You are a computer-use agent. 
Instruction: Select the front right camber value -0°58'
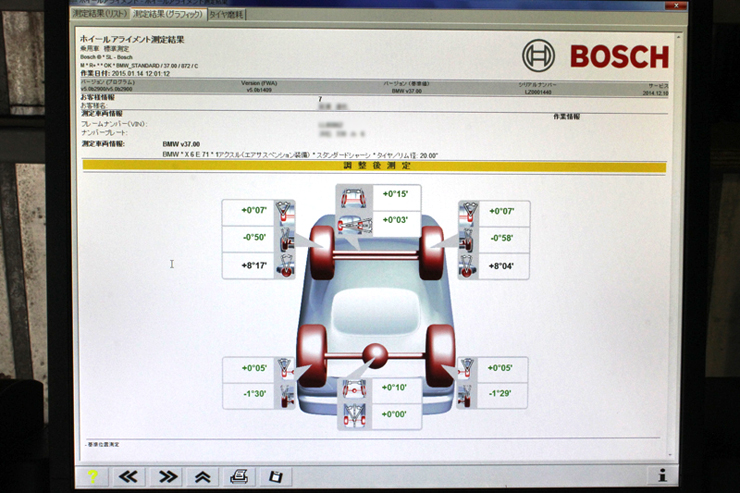pos(501,238)
